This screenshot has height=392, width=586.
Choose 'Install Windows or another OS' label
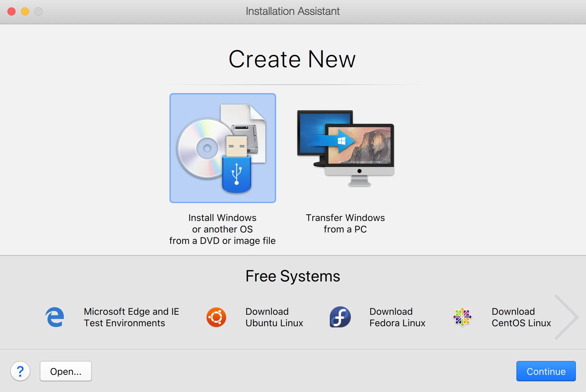coord(222,229)
